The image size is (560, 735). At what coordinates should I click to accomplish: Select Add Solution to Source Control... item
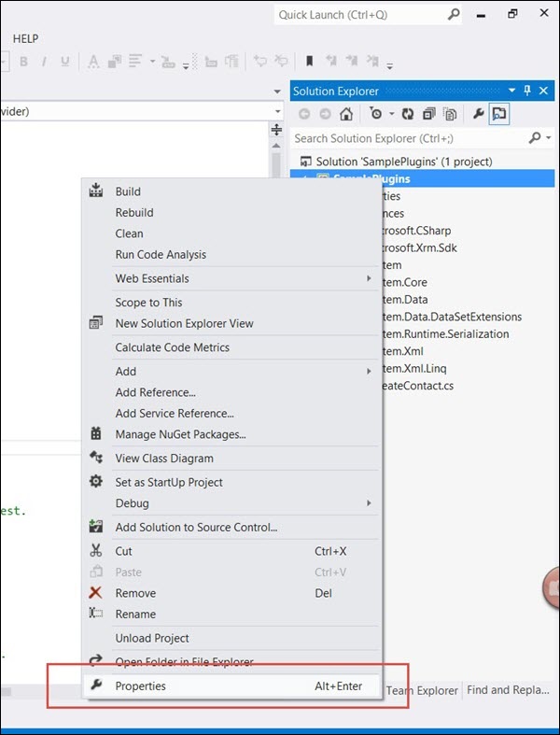(x=232, y=528)
